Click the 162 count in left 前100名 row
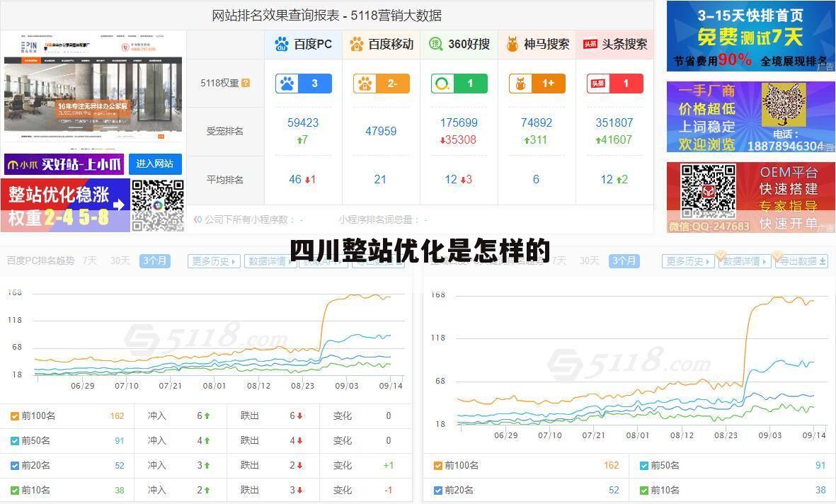836x504 pixels. point(117,416)
